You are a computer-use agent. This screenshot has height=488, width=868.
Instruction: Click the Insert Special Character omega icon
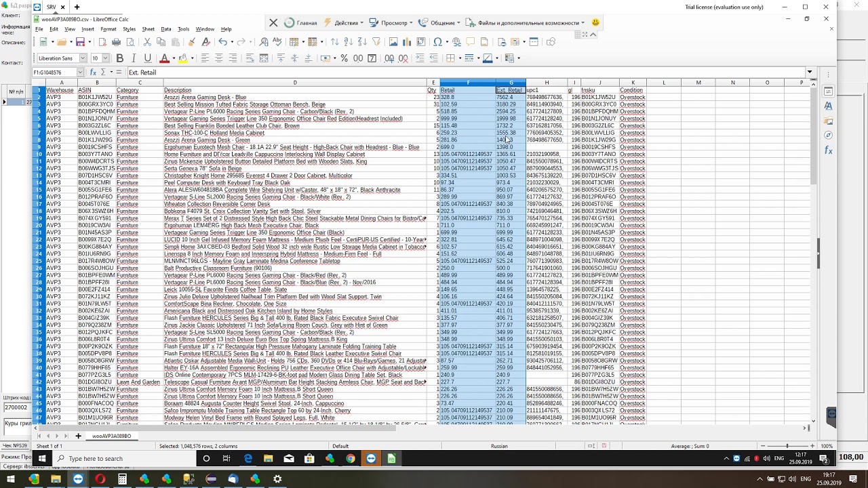tap(437, 42)
